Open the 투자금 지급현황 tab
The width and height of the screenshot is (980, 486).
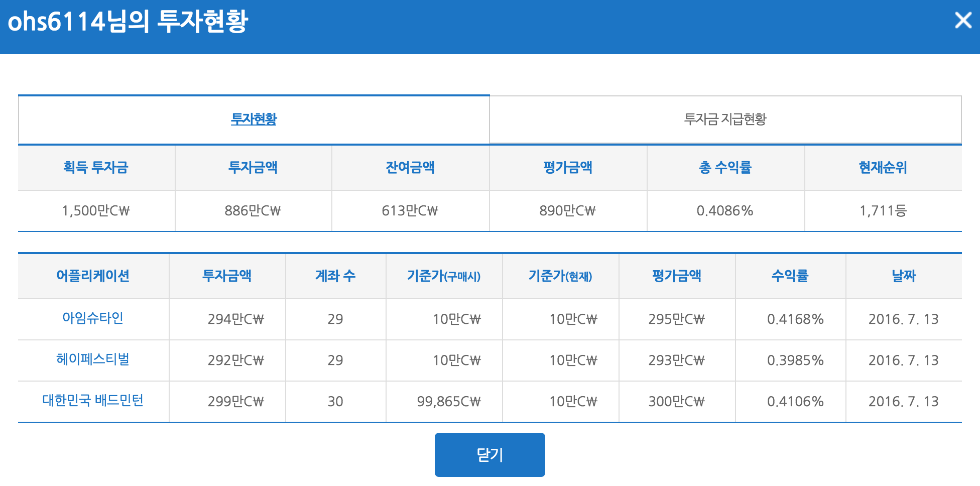[x=725, y=119]
